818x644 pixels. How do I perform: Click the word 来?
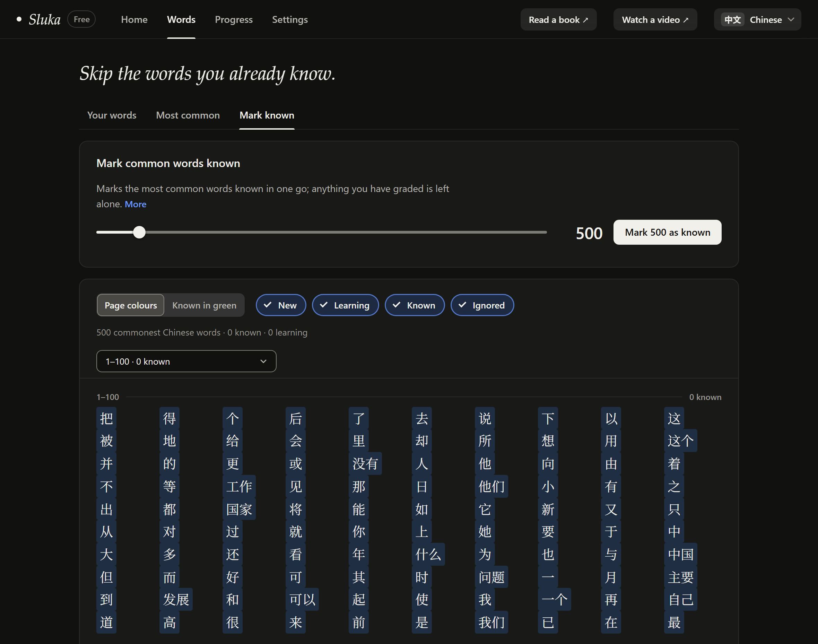click(296, 622)
